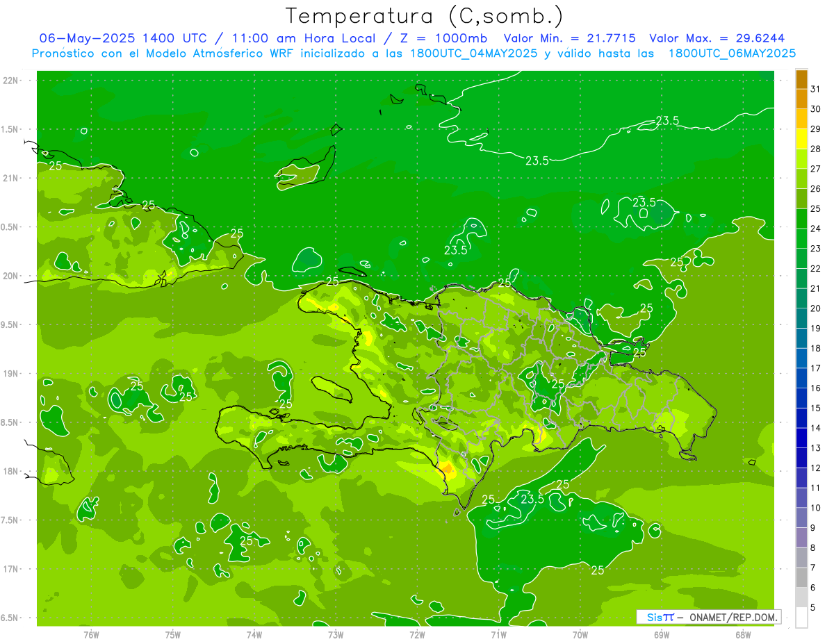Click the 68W longitude axis label
834x644 pixels.
743,634
